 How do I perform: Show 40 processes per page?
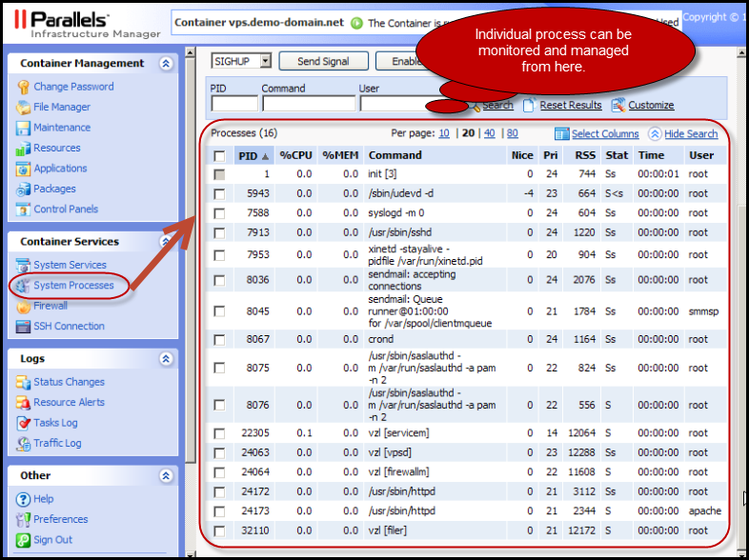490,133
